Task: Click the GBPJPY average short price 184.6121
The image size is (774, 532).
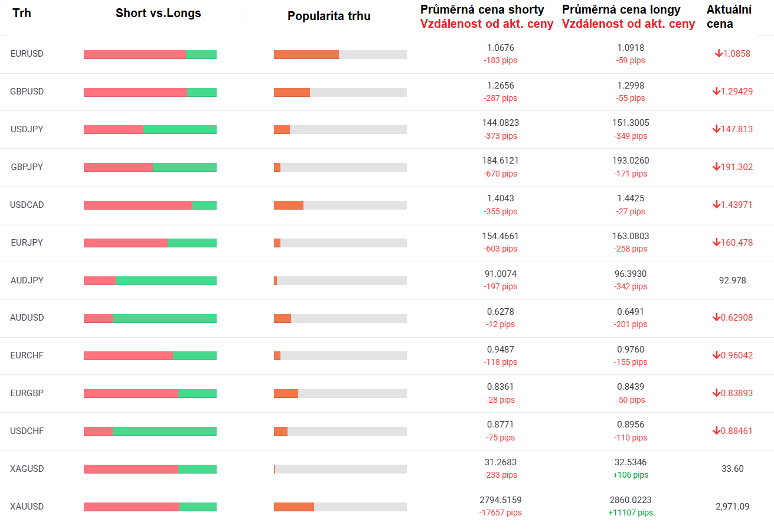Action: 500,161
